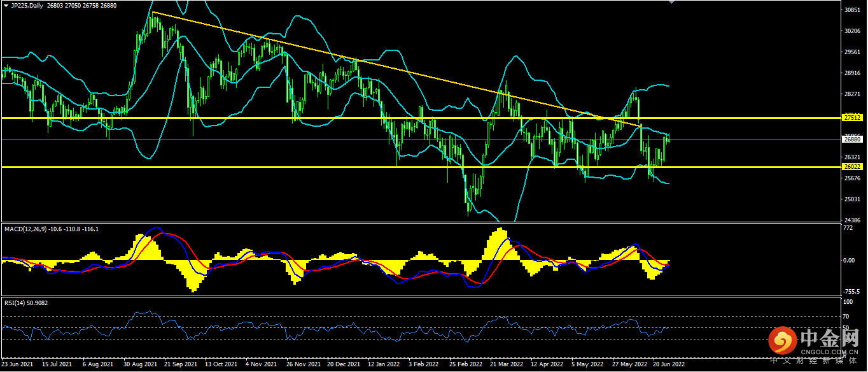Select the 27512 yellow price label
The height and width of the screenshot is (372, 868).
[851, 118]
